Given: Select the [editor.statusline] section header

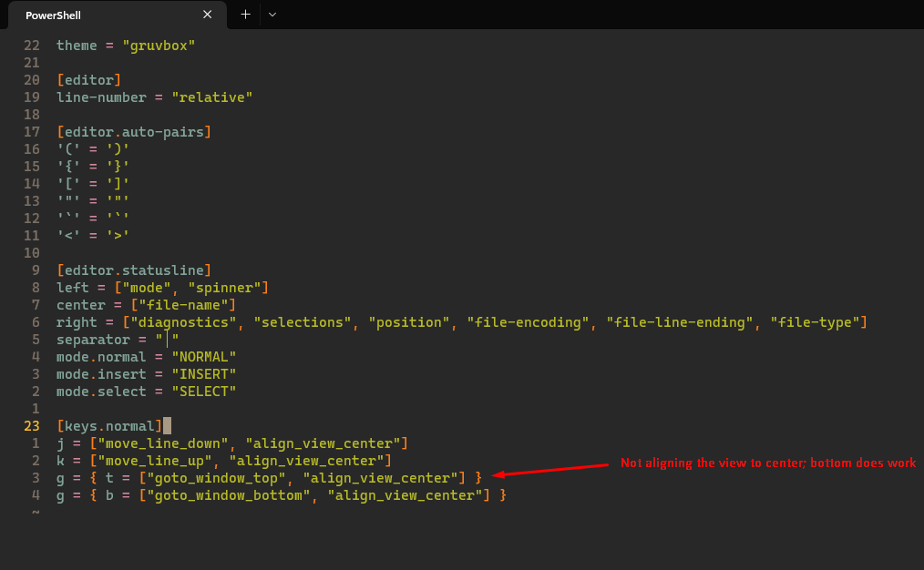Looking at the screenshot, I should [x=134, y=270].
